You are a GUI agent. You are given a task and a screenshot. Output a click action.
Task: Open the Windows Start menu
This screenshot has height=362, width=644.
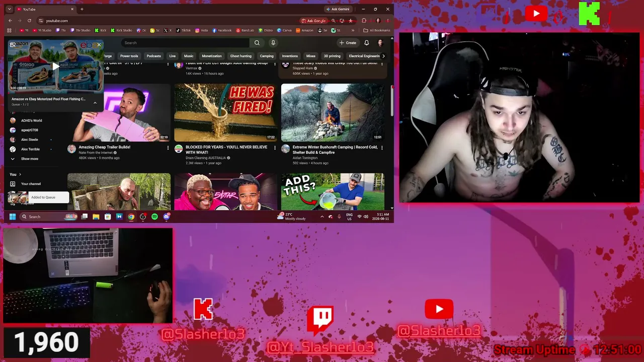(x=13, y=217)
